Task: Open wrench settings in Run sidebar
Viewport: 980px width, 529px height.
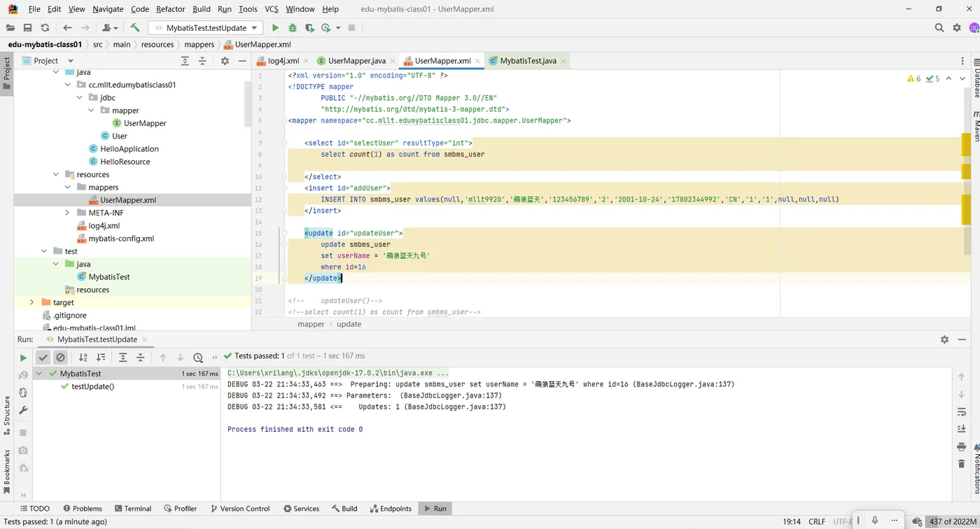Action: pyautogui.click(x=23, y=411)
